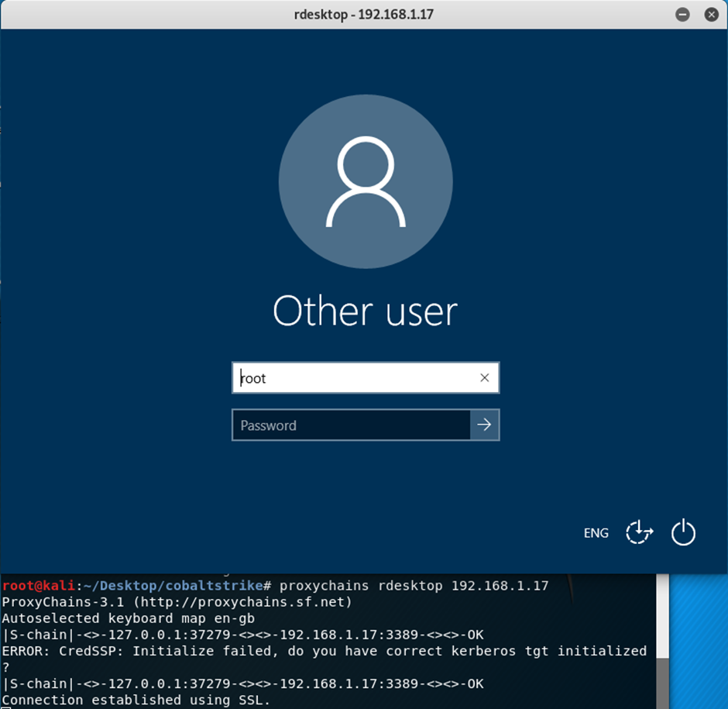Click 'ERROR: CredSSP: Initialize failed' terminal line

(324, 651)
